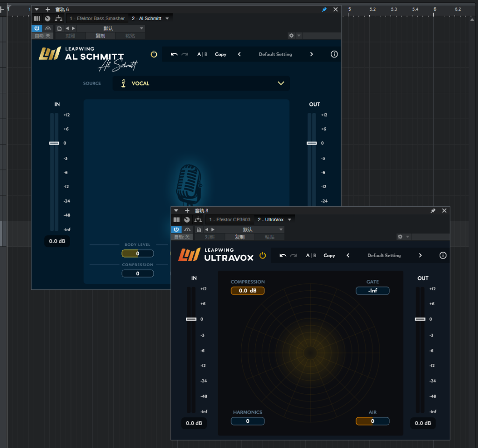Expand arrow beside gear in track 8 window
The height and width of the screenshot is (448, 478).
[408, 237]
